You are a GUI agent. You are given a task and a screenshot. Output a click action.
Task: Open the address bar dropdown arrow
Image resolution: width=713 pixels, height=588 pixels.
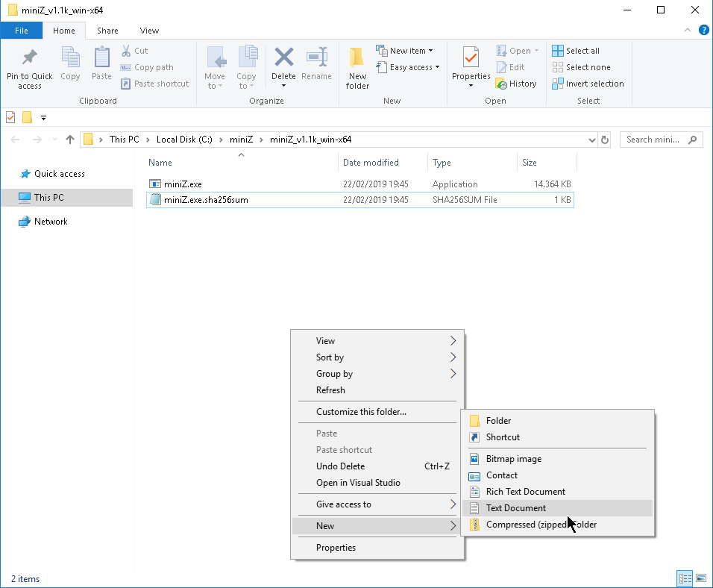(x=592, y=139)
